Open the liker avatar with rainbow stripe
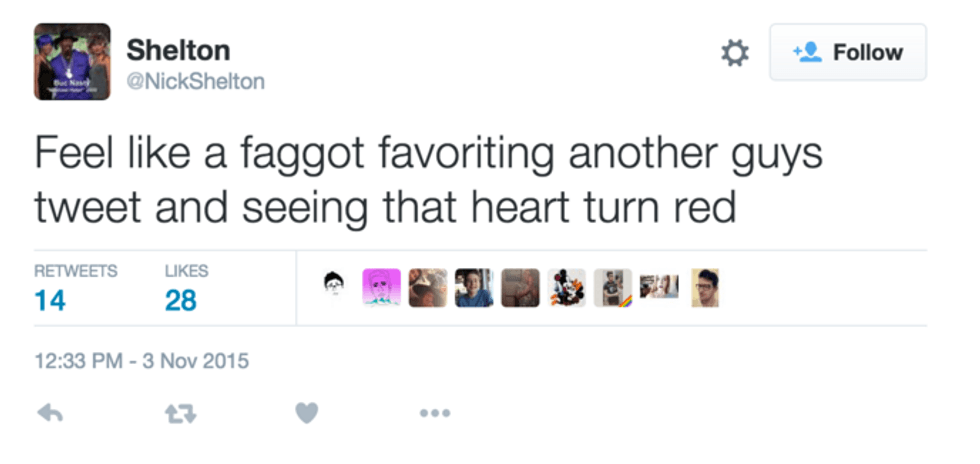 tap(612, 287)
